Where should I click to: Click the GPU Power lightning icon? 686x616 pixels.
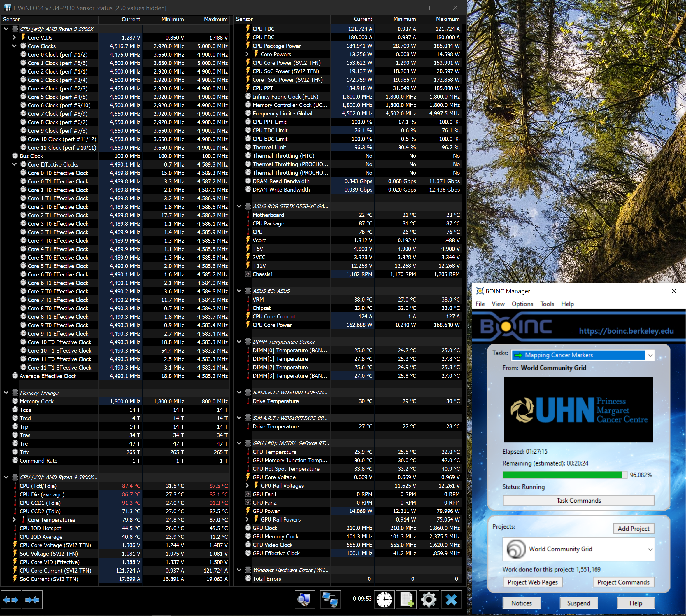pyautogui.click(x=248, y=511)
